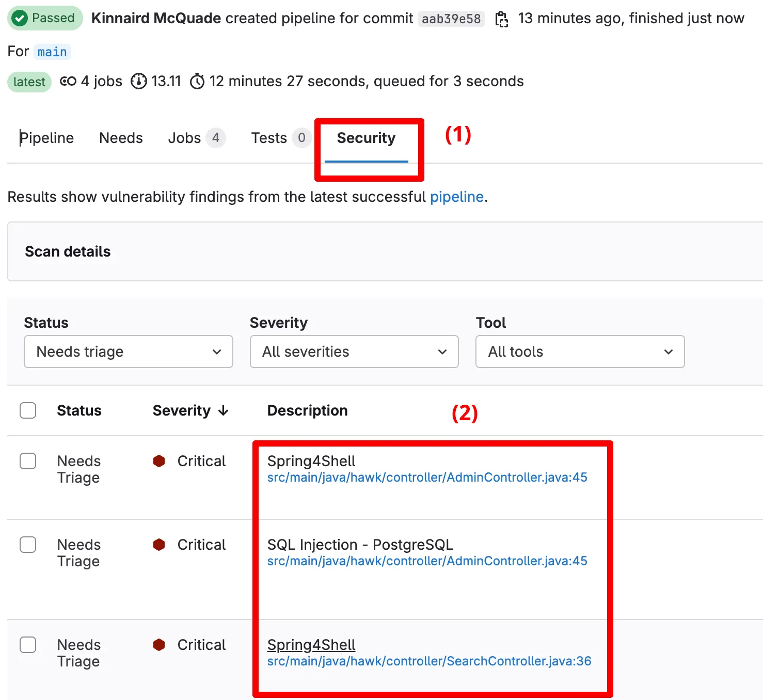Click the pipeline jobs icon beside 4 jobs

[68, 82]
